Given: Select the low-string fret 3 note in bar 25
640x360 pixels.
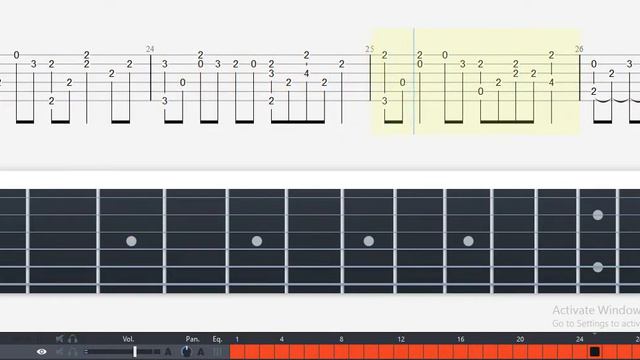Looking at the screenshot, I should click(x=384, y=101).
